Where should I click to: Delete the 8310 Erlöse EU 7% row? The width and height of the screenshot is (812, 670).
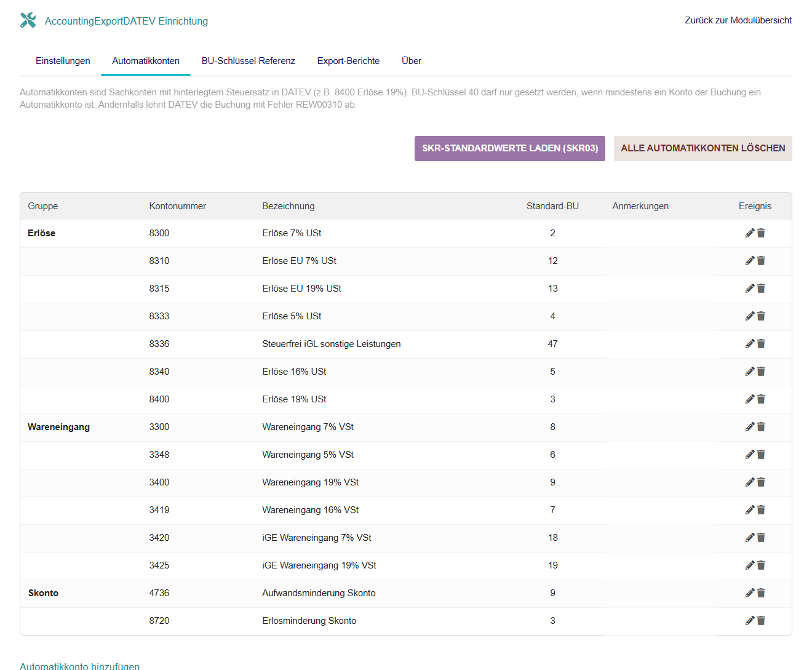click(x=761, y=261)
